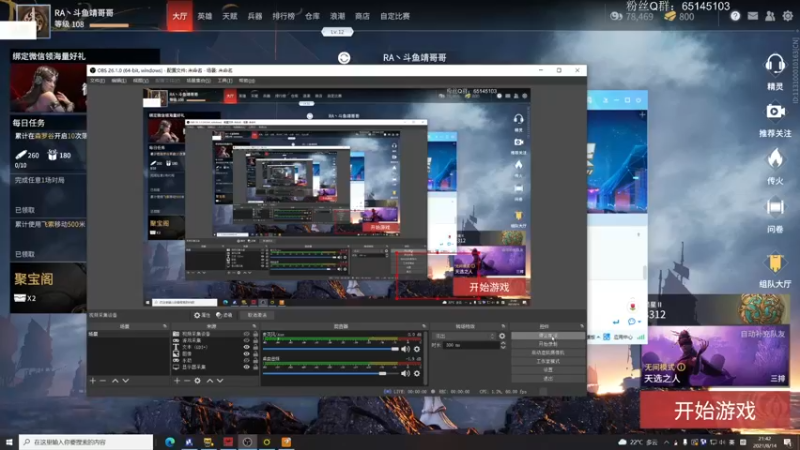
Task: Toggle visibility of 文本 (GDI+) source
Action: click(246, 347)
